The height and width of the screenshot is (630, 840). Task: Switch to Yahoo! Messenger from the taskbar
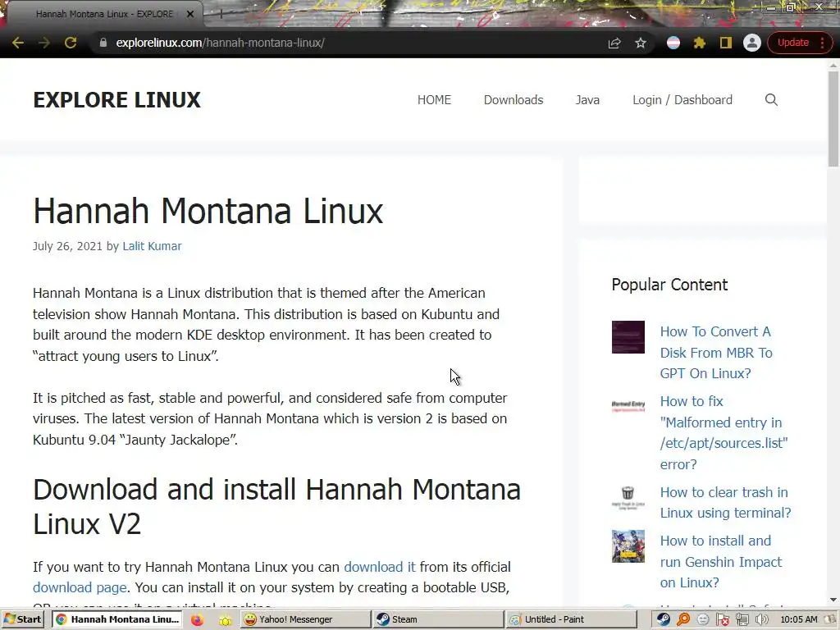(x=306, y=619)
